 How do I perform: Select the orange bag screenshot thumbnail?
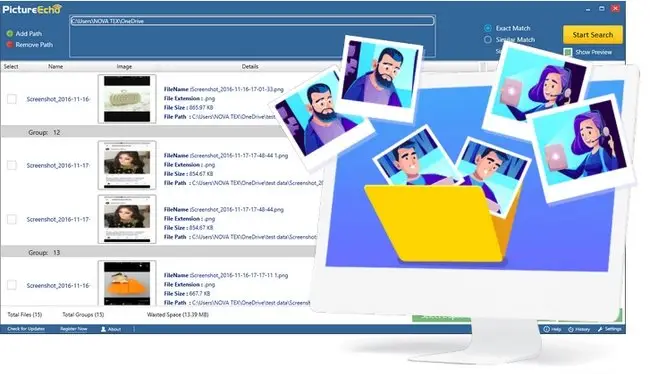pyautogui.click(x=127, y=284)
